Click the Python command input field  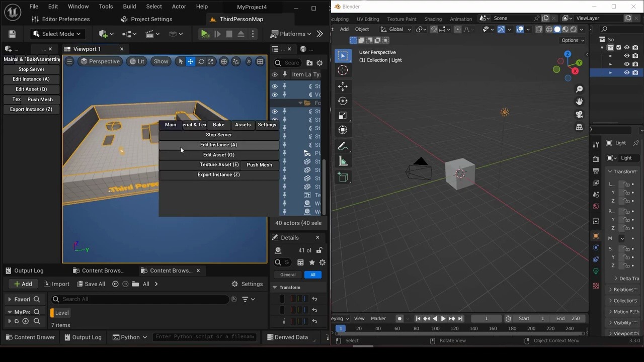click(205, 337)
